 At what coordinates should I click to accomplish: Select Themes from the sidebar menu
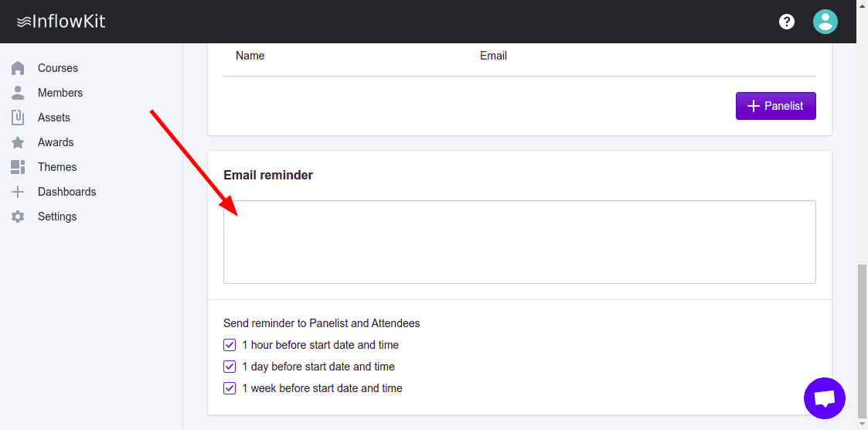click(x=57, y=167)
